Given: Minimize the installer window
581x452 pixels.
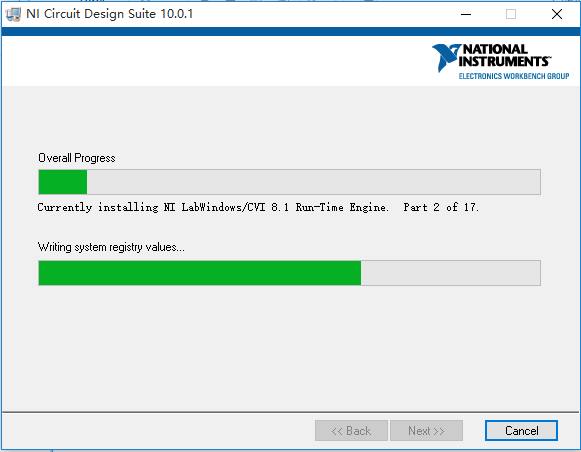Looking at the screenshot, I should (x=466, y=14).
